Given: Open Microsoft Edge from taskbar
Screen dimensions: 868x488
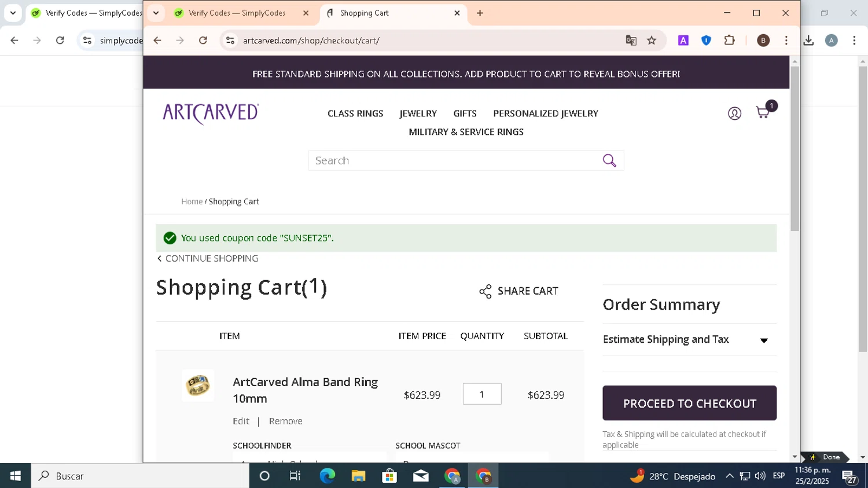Looking at the screenshot, I should click(327, 476).
